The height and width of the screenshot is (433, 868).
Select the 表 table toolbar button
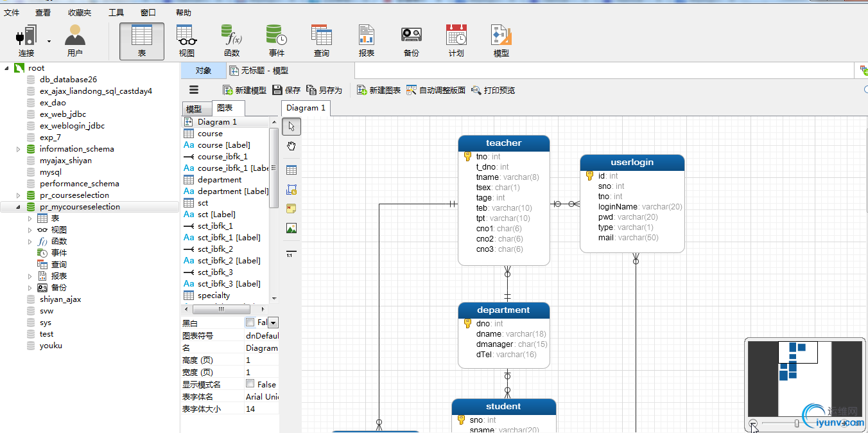142,41
